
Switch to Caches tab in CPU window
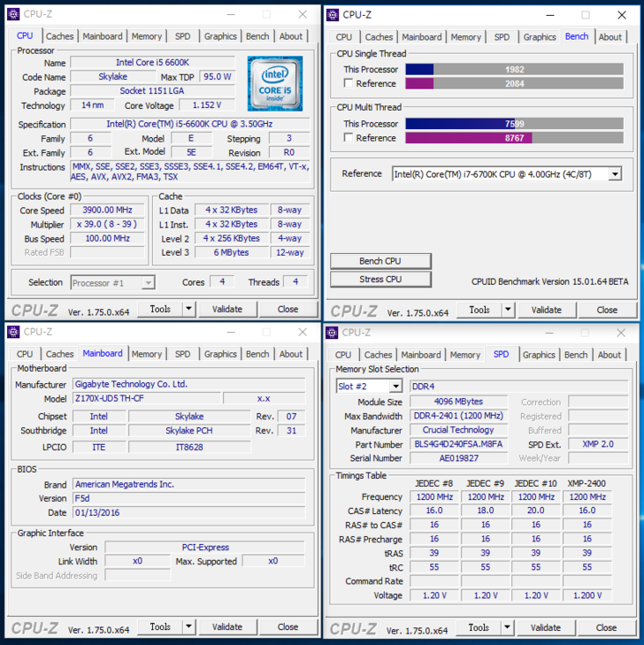tap(59, 36)
